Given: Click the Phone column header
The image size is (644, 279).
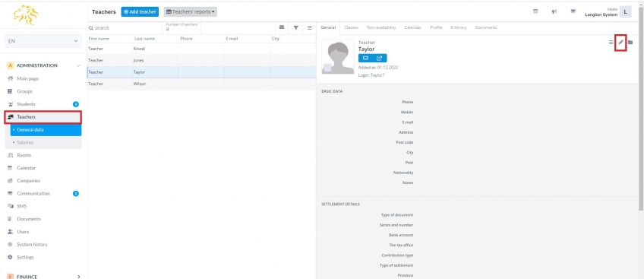Looking at the screenshot, I should point(186,39).
